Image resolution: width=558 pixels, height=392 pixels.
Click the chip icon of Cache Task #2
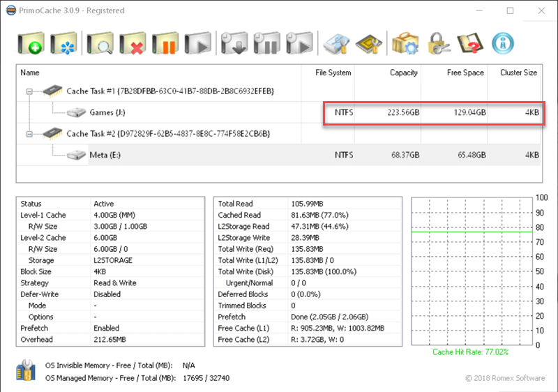[52, 133]
